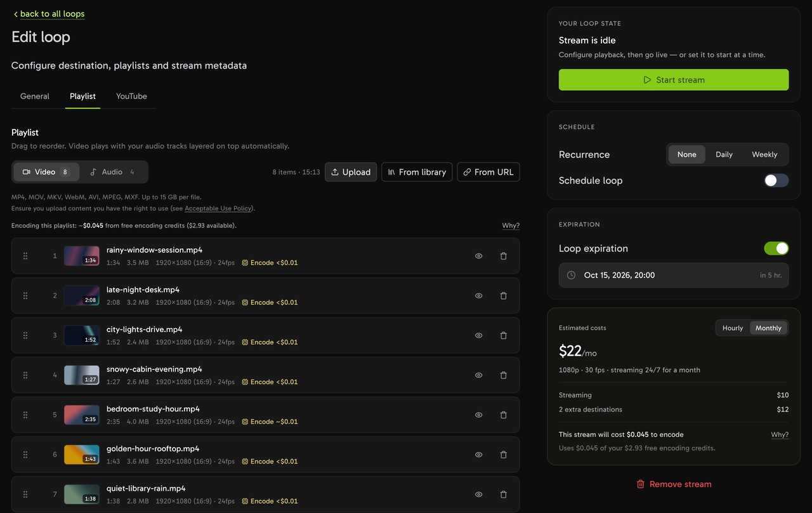Grab the drag handle of rainy-window-session.mp4
The width and height of the screenshot is (812, 513).
coord(25,256)
